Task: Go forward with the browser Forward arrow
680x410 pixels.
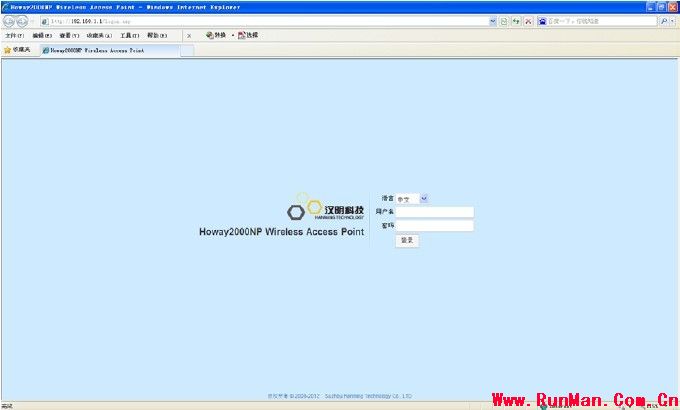Action: (x=22, y=21)
